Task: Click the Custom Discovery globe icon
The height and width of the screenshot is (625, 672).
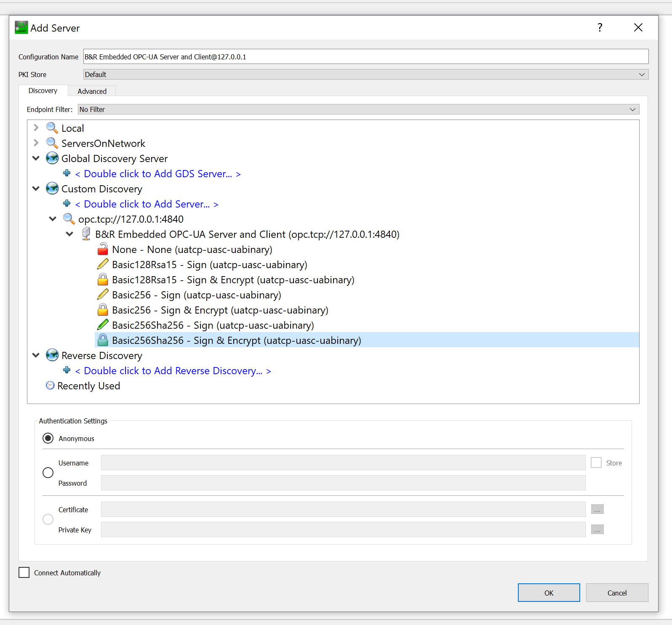Action: [x=52, y=189]
